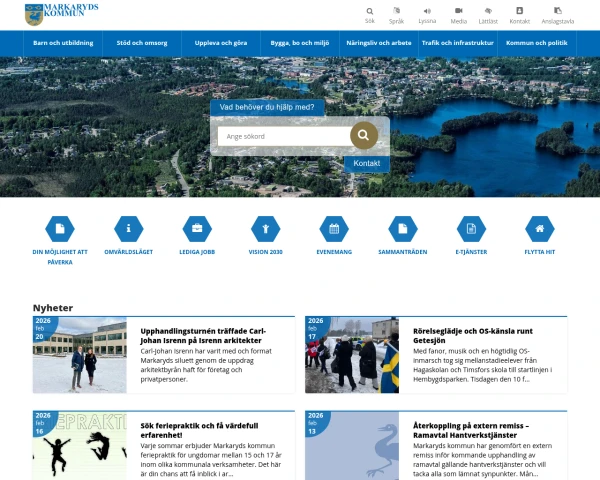Open the Språk language icon

click(396, 11)
